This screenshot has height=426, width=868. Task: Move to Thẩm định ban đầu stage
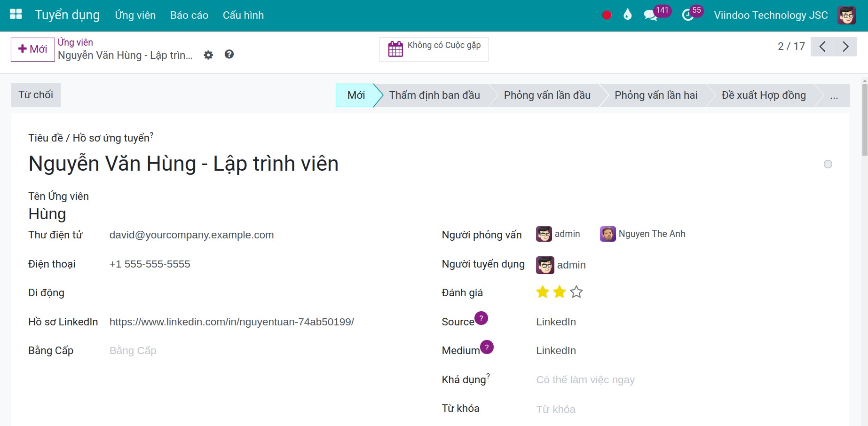coord(434,95)
